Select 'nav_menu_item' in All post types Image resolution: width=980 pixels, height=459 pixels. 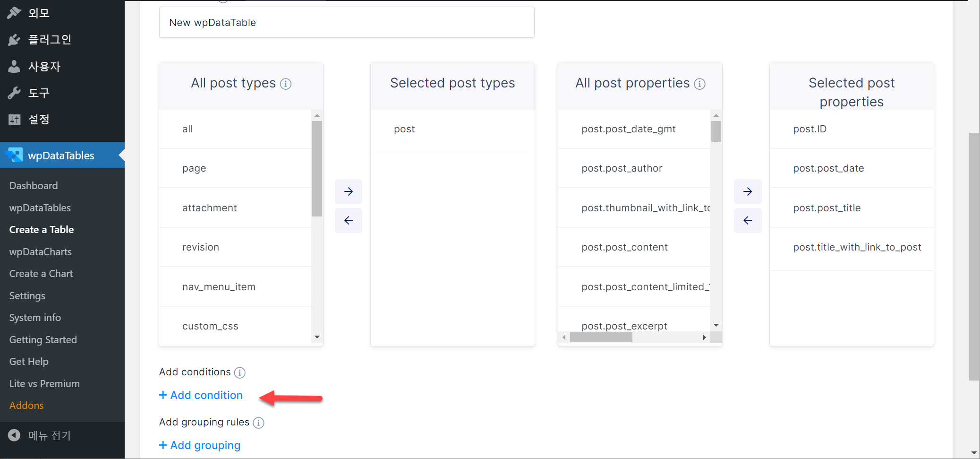(235, 287)
